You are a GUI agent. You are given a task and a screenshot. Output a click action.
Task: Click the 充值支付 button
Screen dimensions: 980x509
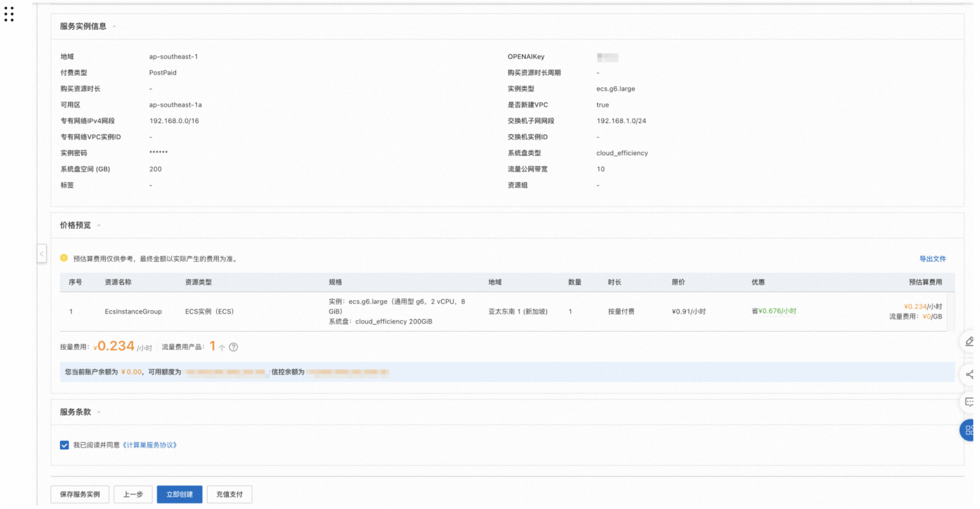[230, 494]
